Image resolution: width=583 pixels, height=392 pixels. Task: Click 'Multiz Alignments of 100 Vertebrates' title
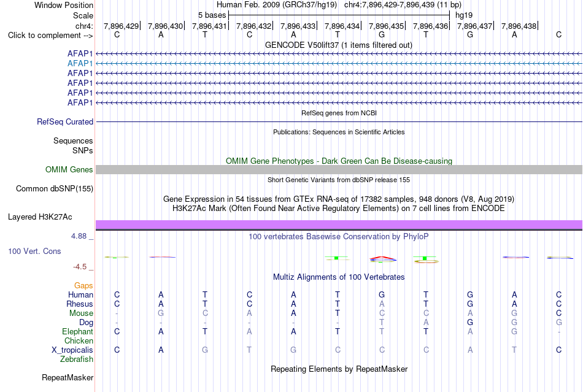pos(339,277)
